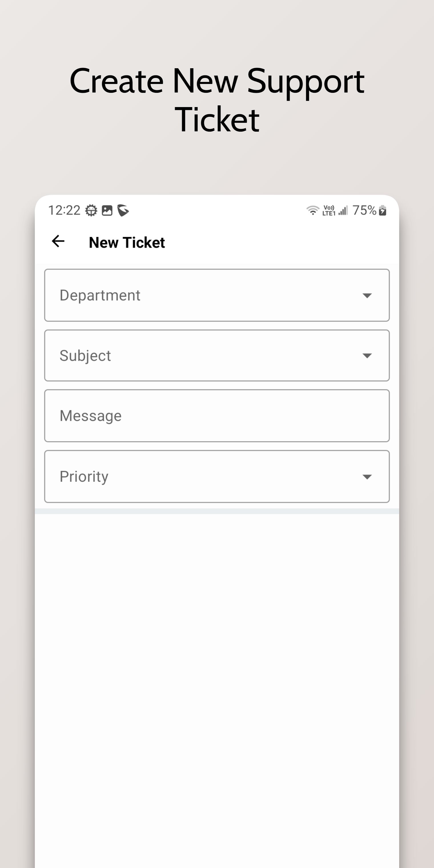
Task: Tap the 12:22 clock
Action: pos(64,211)
